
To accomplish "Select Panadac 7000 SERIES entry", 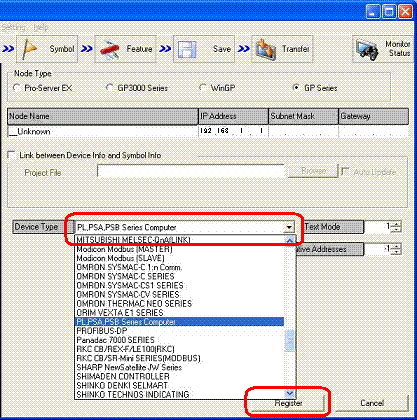I will click(x=180, y=340).
